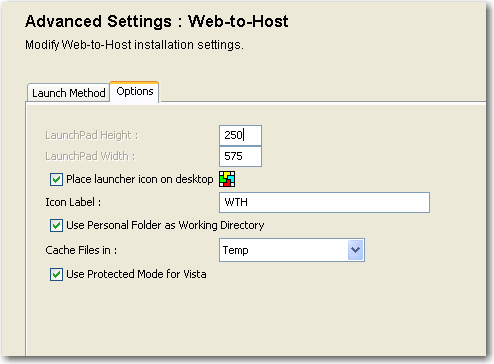This screenshot has width=494, height=364.
Task: Click the "Use Protected Mode for Vista" label text
Action: (136, 274)
